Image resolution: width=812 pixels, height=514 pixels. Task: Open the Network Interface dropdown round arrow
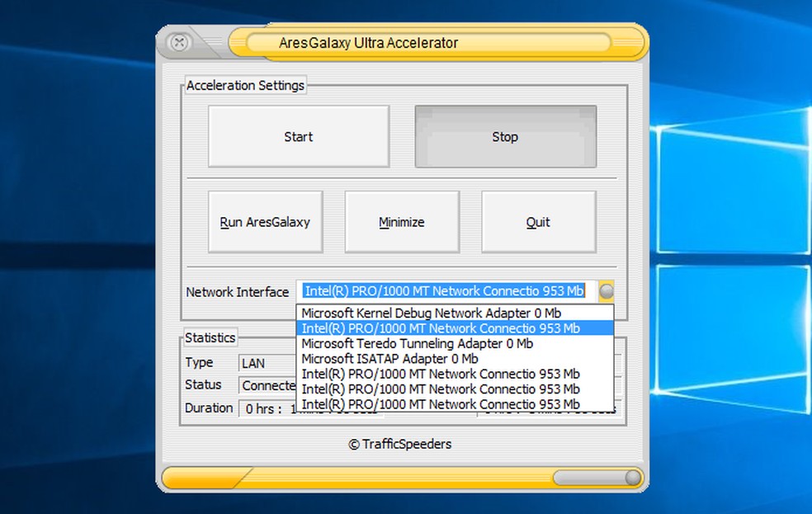click(x=607, y=291)
